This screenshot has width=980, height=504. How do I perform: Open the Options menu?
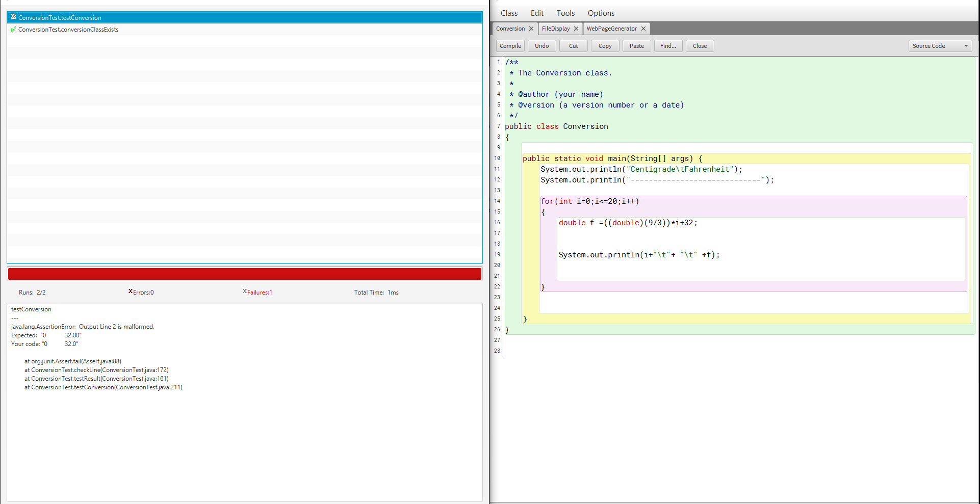[x=601, y=13]
